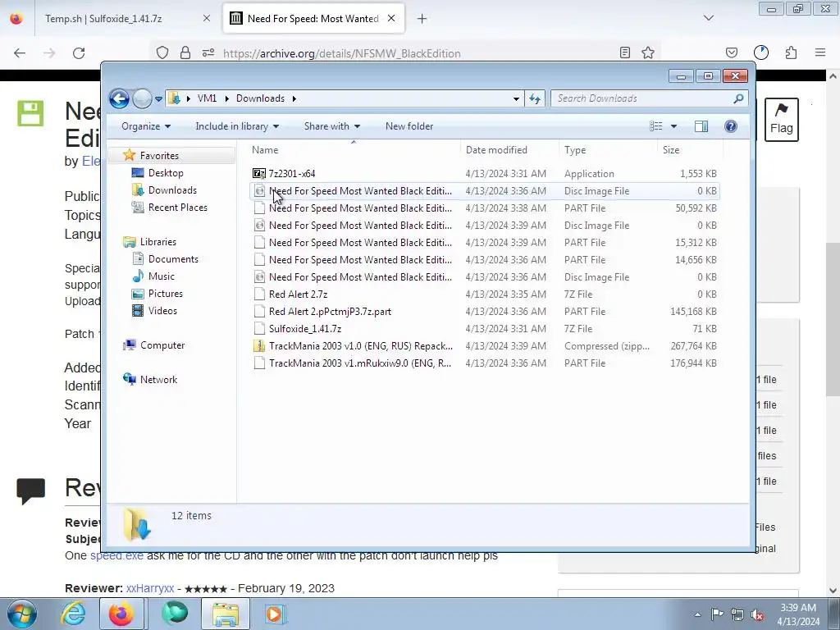Open the Include in library menu
This screenshot has width=840, height=630.
click(x=237, y=126)
